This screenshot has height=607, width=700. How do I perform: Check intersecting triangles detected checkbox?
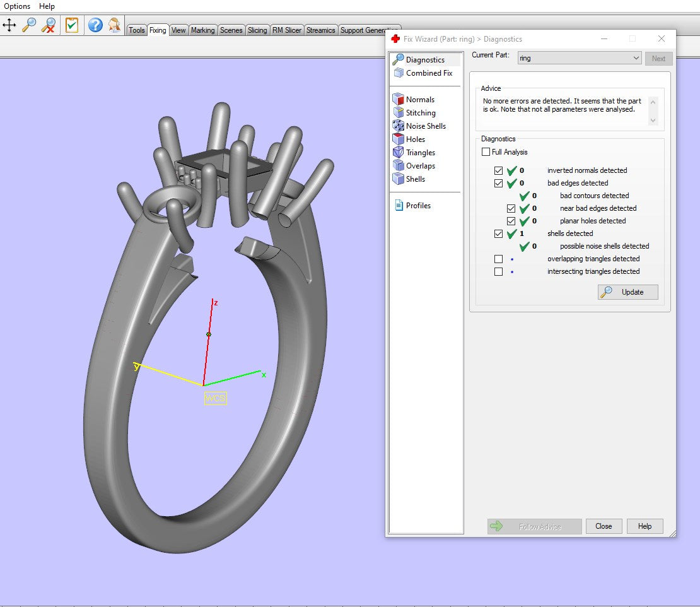[499, 271]
